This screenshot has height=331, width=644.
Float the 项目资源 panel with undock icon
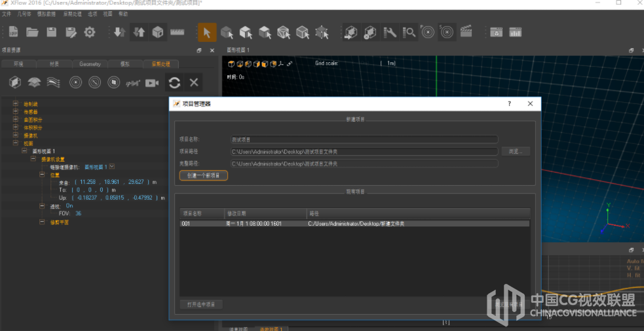[x=199, y=50]
